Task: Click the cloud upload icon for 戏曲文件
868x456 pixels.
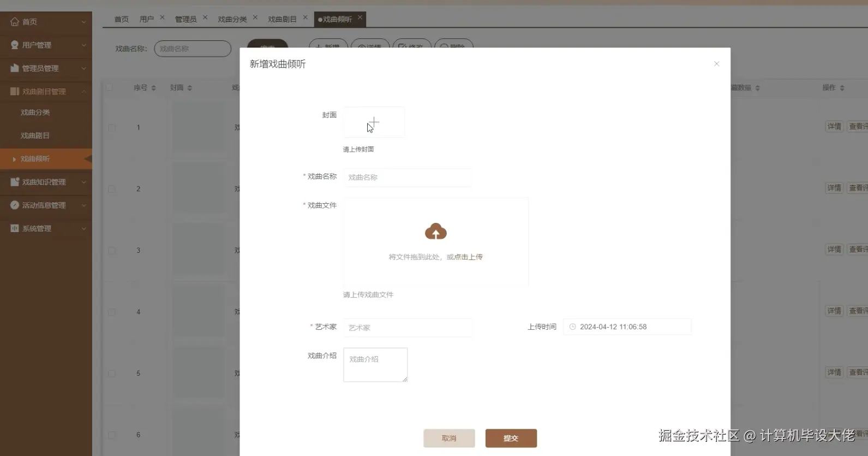Action: pyautogui.click(x=436, y=232)
